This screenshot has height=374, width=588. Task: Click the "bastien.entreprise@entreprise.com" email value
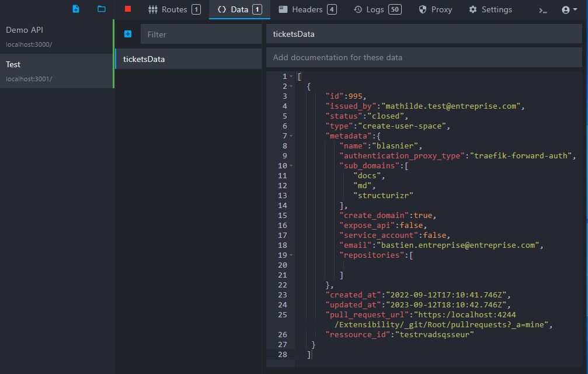click(458, 245)
